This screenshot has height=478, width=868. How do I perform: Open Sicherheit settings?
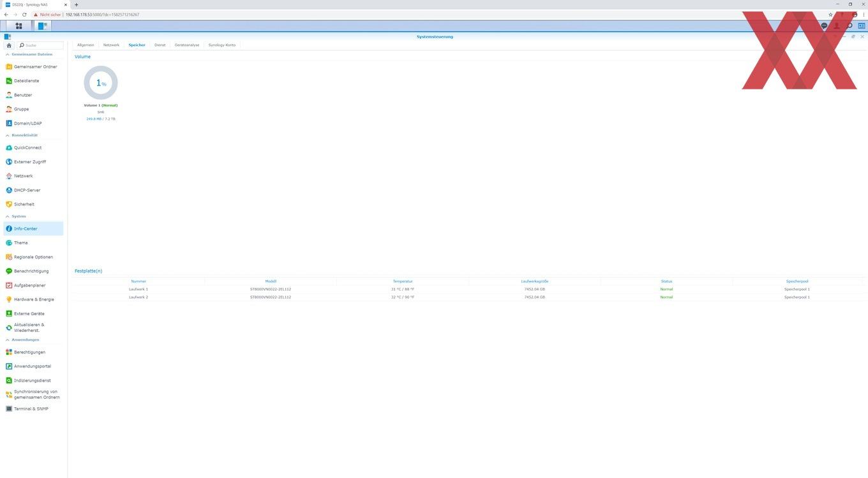click(33, 204)
